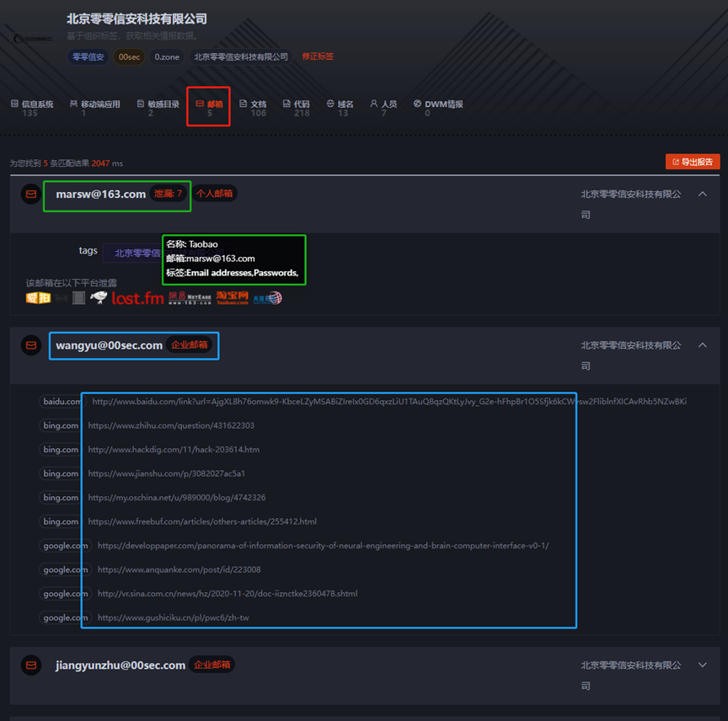This screenshot has width=728, height=721.
Task: Select the 域名 tab
Action: 340,104
